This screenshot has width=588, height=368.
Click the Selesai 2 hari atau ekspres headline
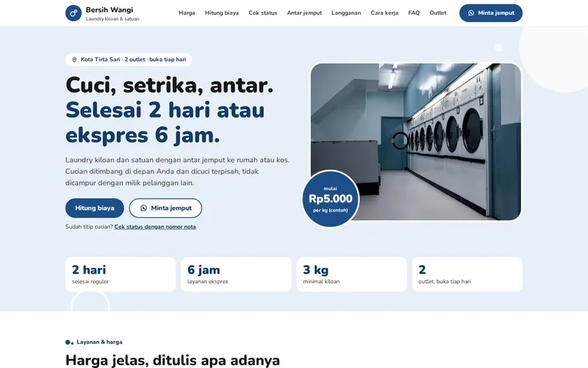(165, 122)
